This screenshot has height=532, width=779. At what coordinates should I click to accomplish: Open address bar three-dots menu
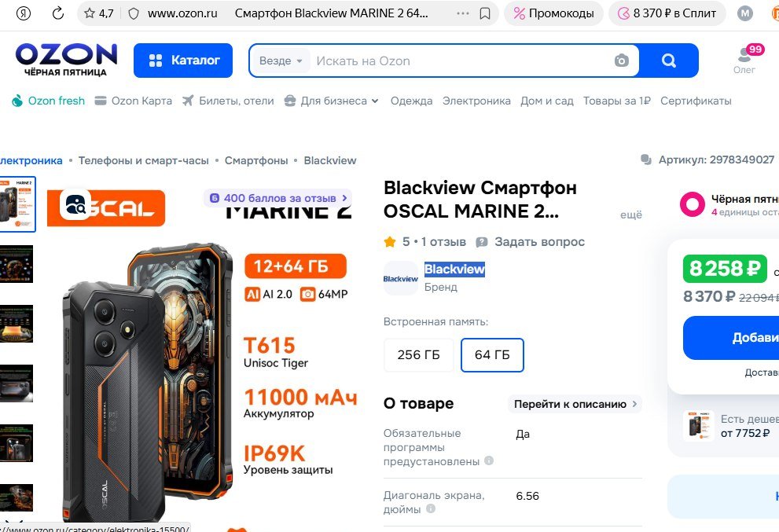(462, 13)
